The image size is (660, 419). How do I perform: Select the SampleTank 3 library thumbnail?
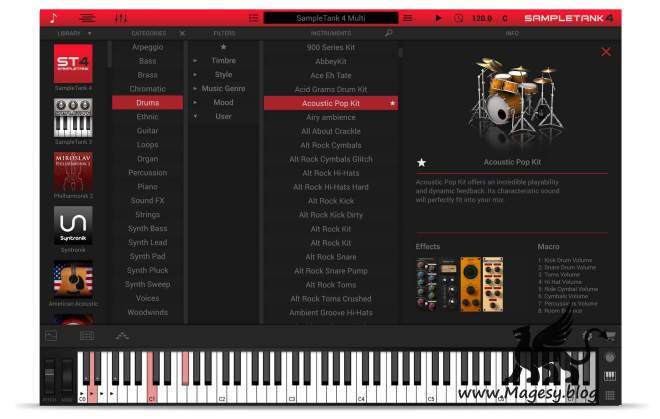(x=73, y=117)
